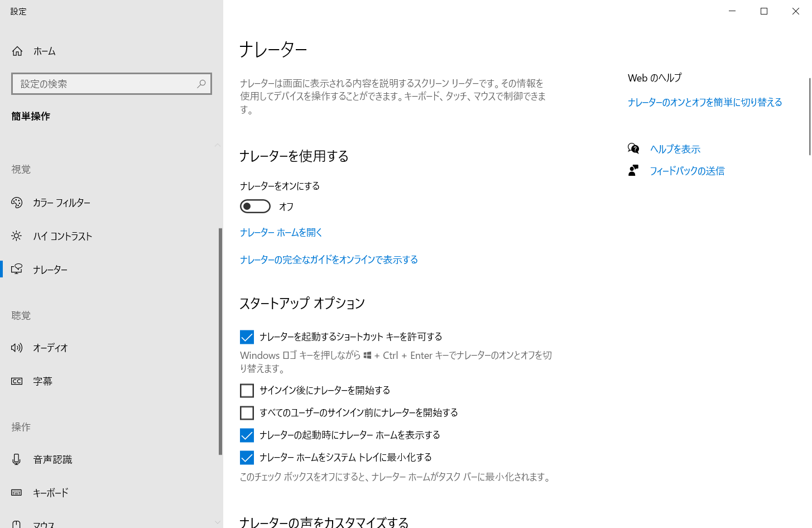The height and width of the screenshot is (528, 812).
Task: Click the 簡単操作 category title
Action: tap(31, 116)
